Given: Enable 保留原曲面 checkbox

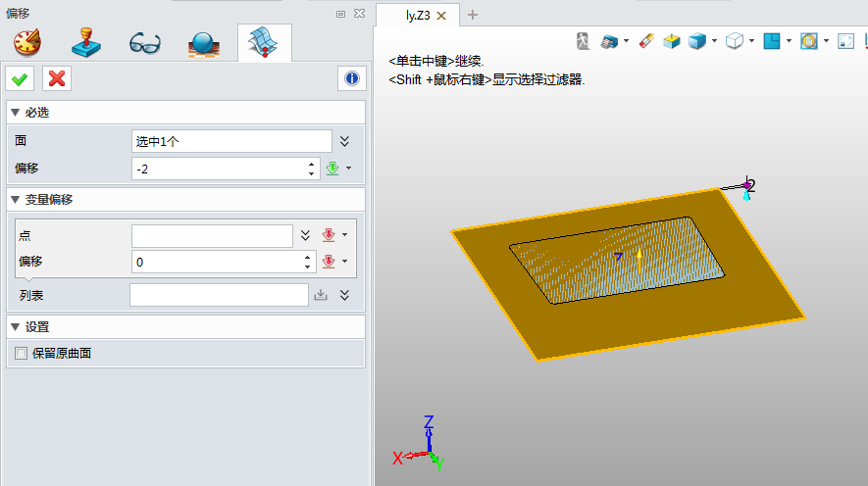Looking at the screenshot, I should [x=22, y=353].
